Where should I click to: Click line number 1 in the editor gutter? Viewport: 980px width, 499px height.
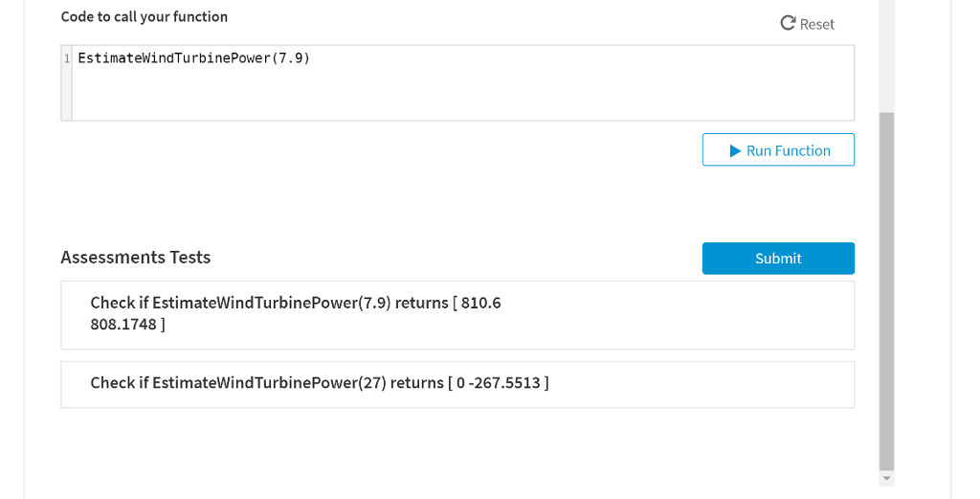point(67,58)
